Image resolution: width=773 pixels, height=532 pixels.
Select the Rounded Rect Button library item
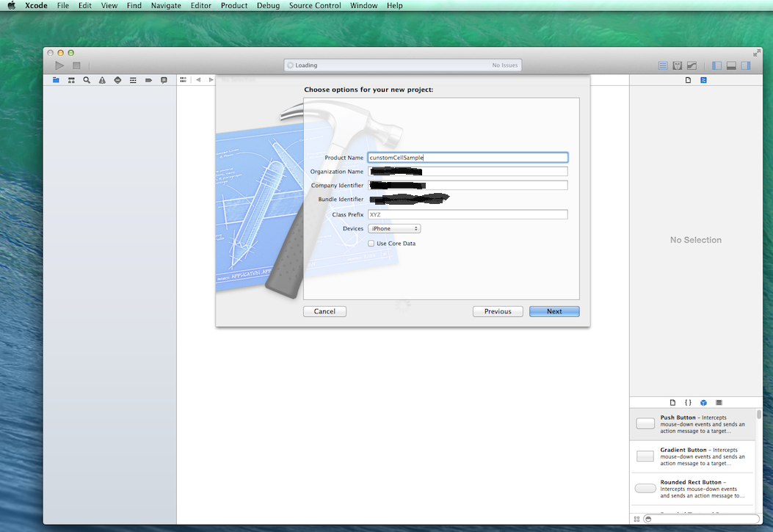pos(692,489)
